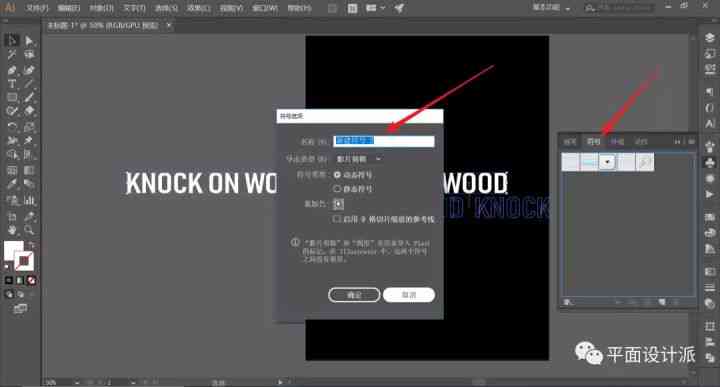720x387 pixels.
Task: Select the Hand tool
Action: point(11,230)
